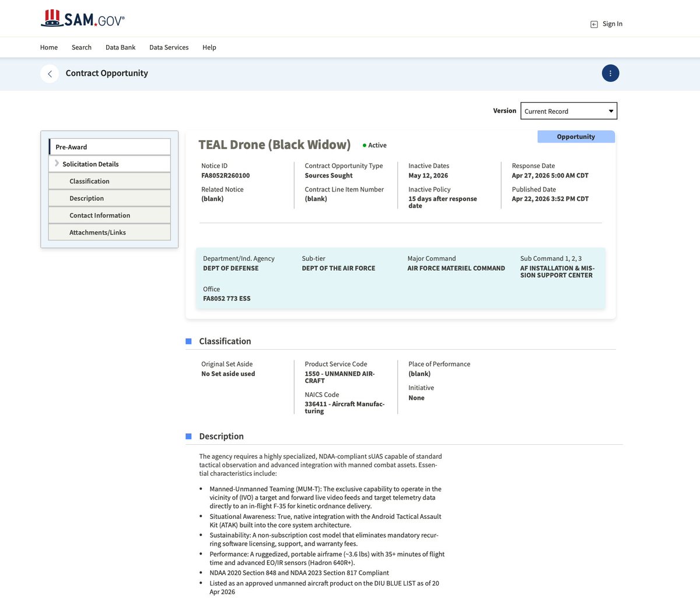Click the Manned-Unmanned Teaming (MUM-T) bullet
This screenshot has width=700, height=610.
tap(325, 497)
